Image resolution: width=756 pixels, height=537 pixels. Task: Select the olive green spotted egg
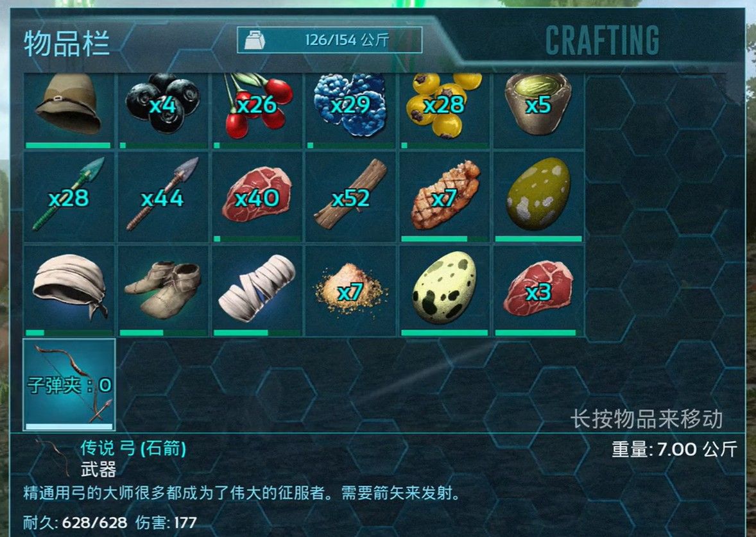(x=538, y=197)
